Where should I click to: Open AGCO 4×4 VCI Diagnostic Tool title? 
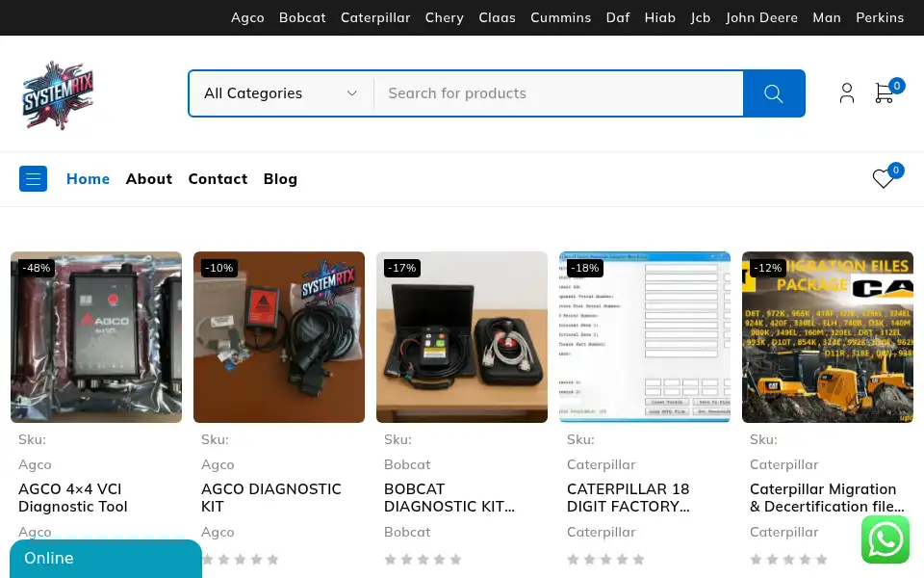click(72, 498)
